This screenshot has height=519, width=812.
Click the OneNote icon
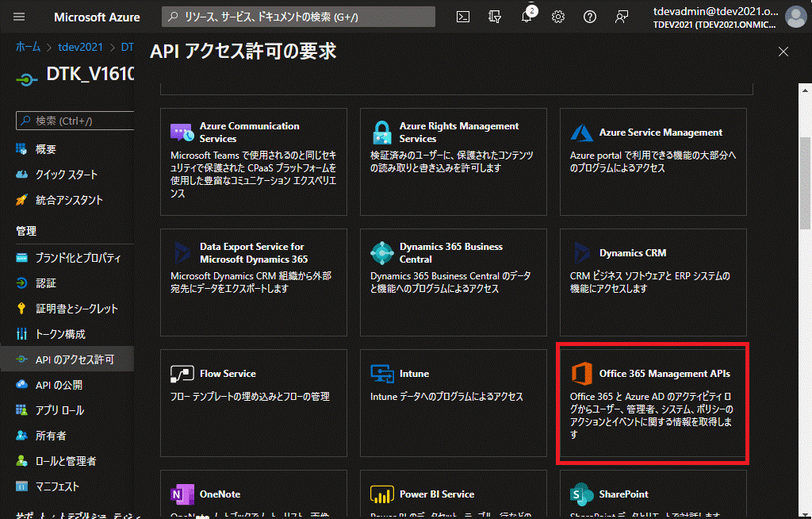coord(182,494)
